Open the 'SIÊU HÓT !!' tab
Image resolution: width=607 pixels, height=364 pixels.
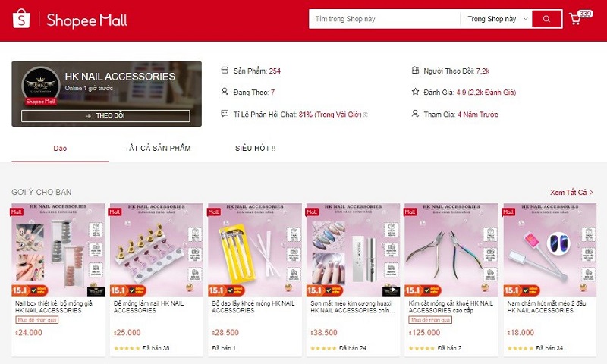click(x=255, y=148)
